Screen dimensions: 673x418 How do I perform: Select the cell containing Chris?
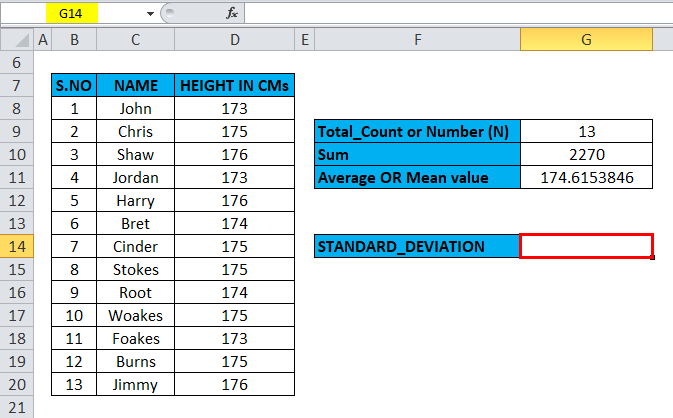coord(136,131)
